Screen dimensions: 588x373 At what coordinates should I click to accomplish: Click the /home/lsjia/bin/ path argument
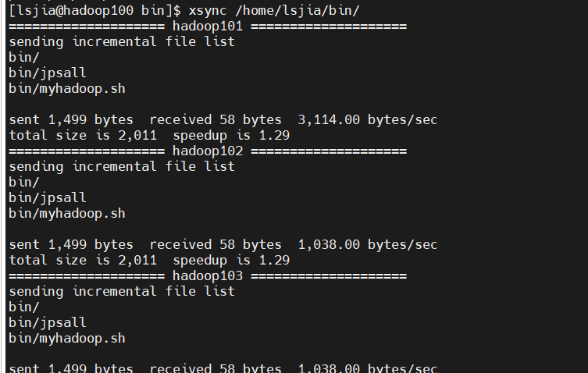point(298,10)
